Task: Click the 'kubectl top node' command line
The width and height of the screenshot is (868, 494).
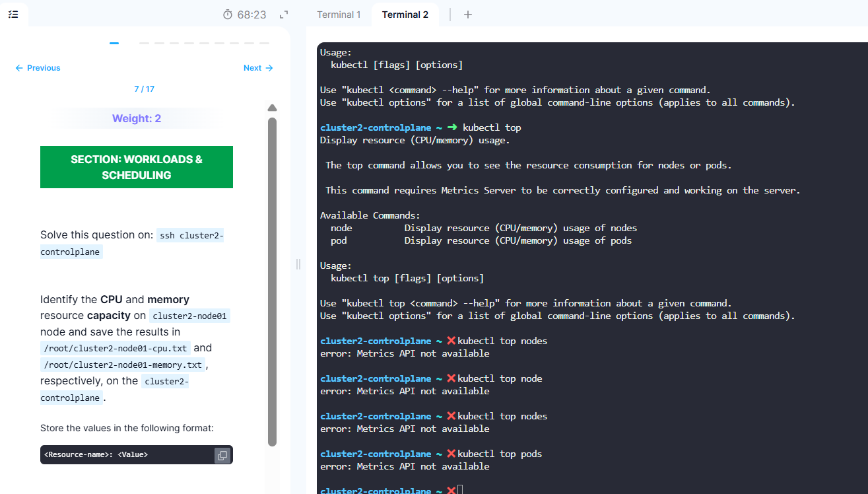Action: [x=431, y=378]
